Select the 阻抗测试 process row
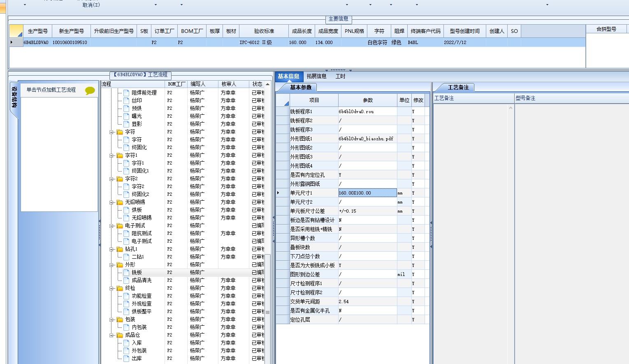This screenshot has width=629, height=364. click(183, 234)
